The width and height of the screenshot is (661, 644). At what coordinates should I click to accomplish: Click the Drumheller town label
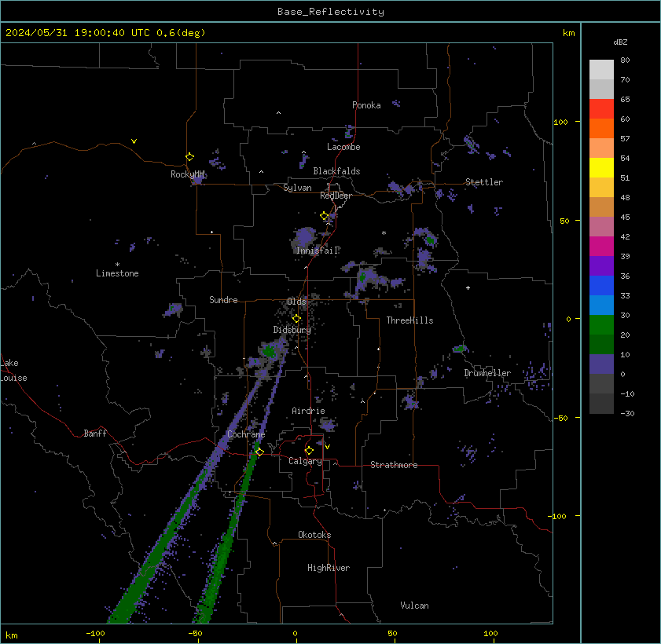487,373
